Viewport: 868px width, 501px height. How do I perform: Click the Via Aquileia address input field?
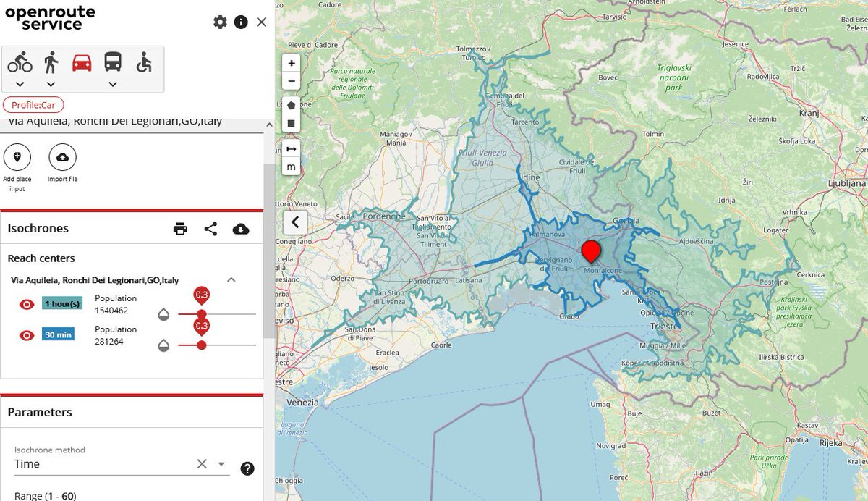[131, 123]
